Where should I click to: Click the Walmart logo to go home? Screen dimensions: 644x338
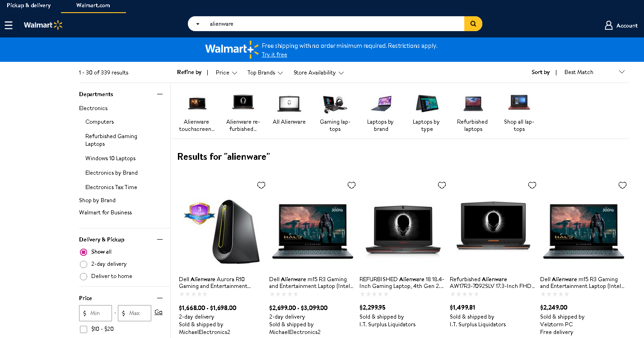click(43, 25)
